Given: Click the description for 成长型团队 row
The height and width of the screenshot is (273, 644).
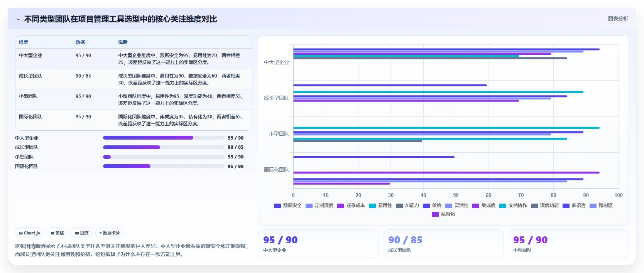Looking at the screenshot, I should pyautogui.click(x=179, y=79).
